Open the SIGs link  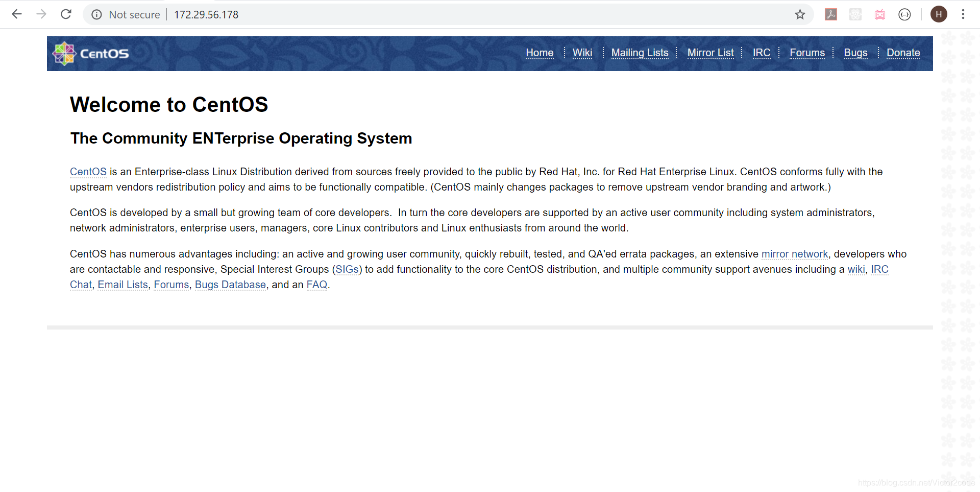(x=347, y=269)
